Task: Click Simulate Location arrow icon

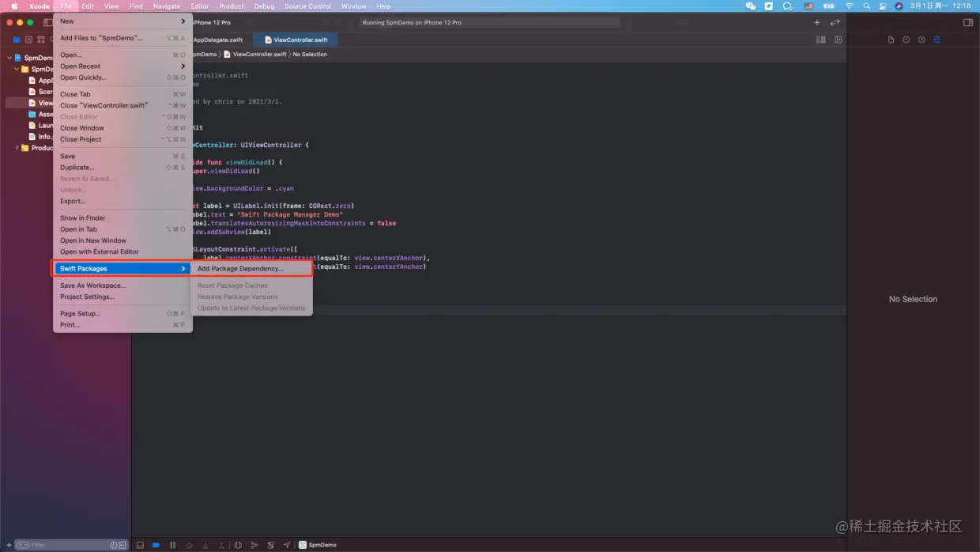Action: [286, 545]
